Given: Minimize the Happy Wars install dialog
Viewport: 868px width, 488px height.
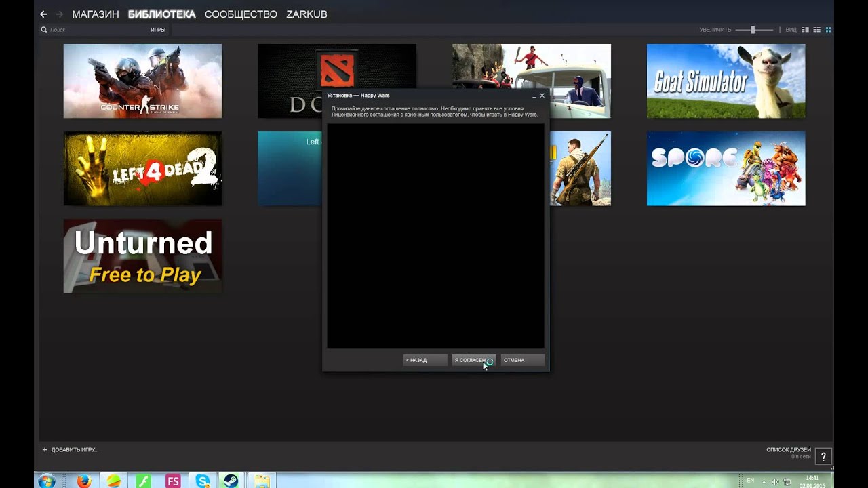Looking at the screenshot, I should (x=534, y=96).
